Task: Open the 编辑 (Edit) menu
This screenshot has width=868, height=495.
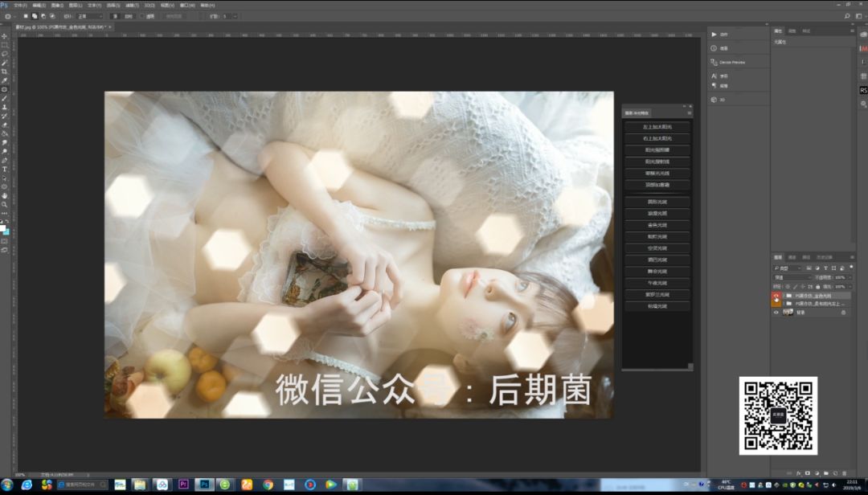Action: pos(39,5)
